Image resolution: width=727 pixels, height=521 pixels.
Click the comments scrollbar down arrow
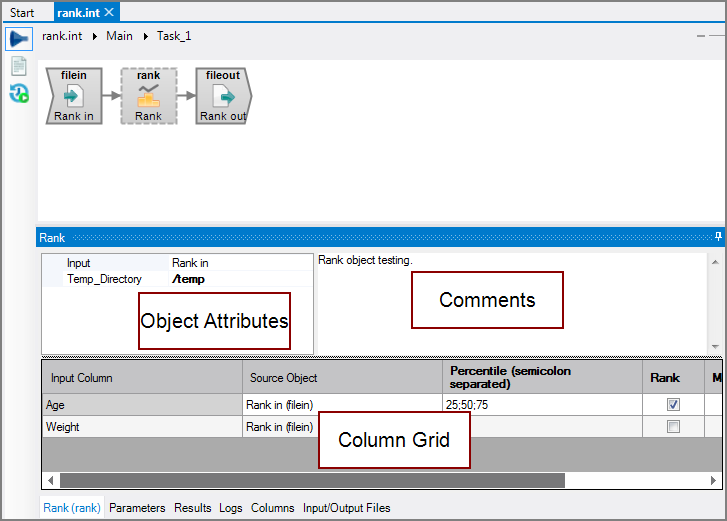[715, 346]
